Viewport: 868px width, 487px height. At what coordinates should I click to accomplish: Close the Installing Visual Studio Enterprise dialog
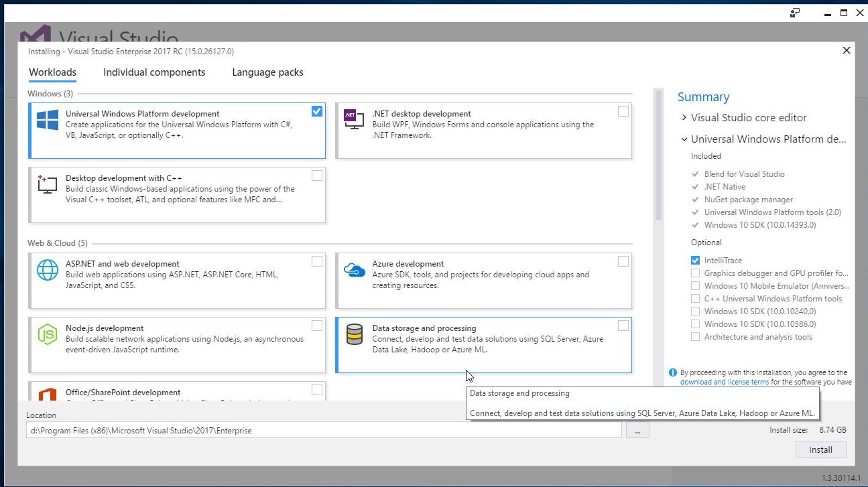tap(847, 50)
